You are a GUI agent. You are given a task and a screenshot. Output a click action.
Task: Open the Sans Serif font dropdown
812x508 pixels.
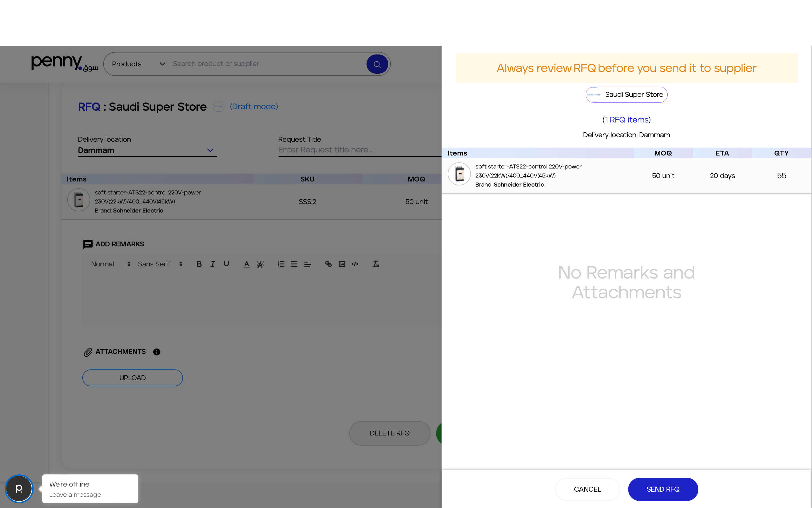(160, 264)
